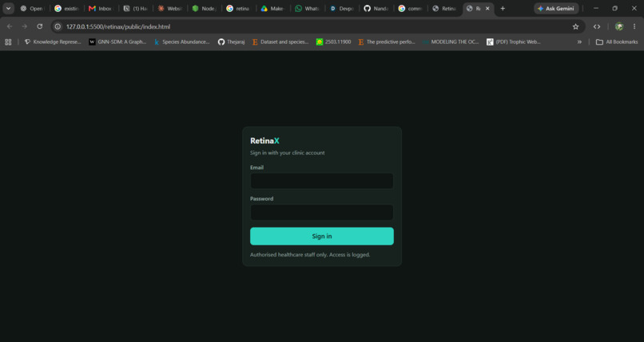Switch to the 'existin' Google tab

pos(66,8)
